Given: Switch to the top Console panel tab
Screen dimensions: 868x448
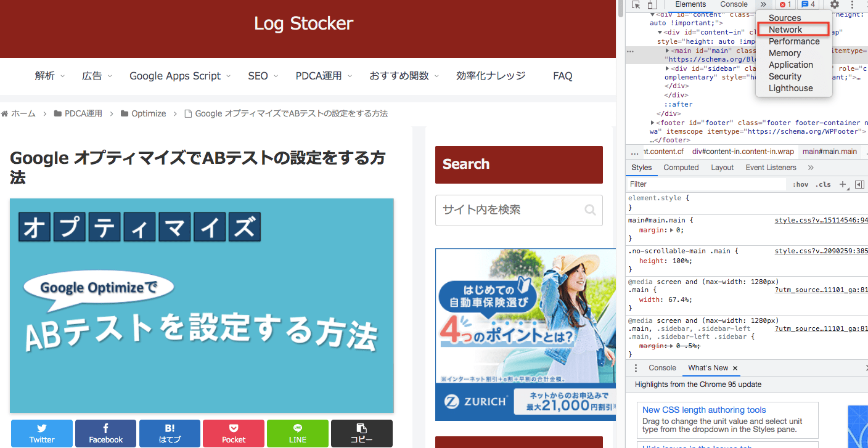Looking at the screenshot, I should tap(734, 4).
